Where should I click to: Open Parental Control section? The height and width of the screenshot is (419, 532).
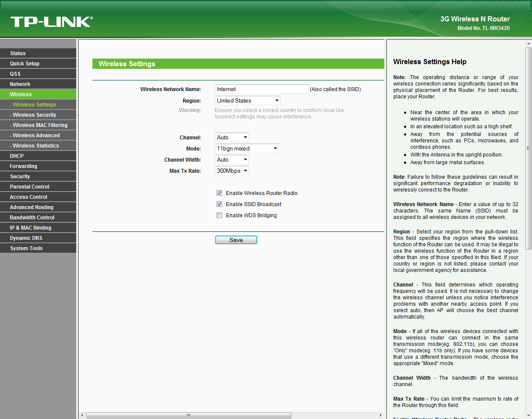pos(38,187)
